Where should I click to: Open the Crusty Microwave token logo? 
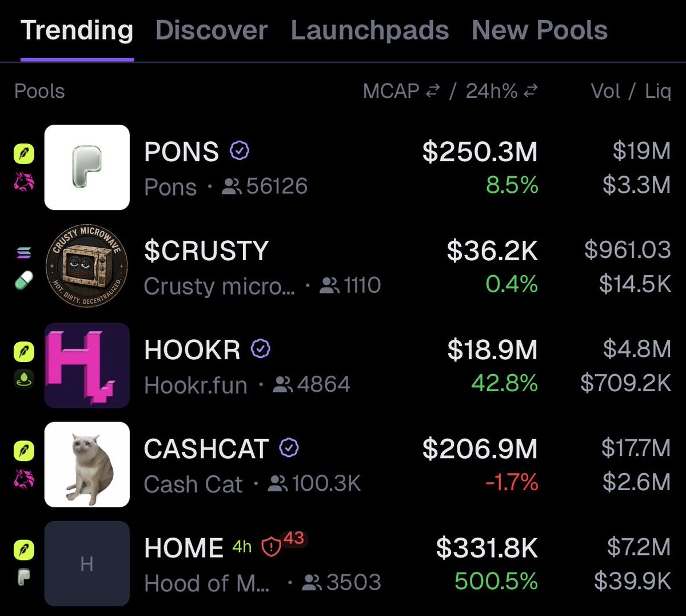click(x=87, y=266)
